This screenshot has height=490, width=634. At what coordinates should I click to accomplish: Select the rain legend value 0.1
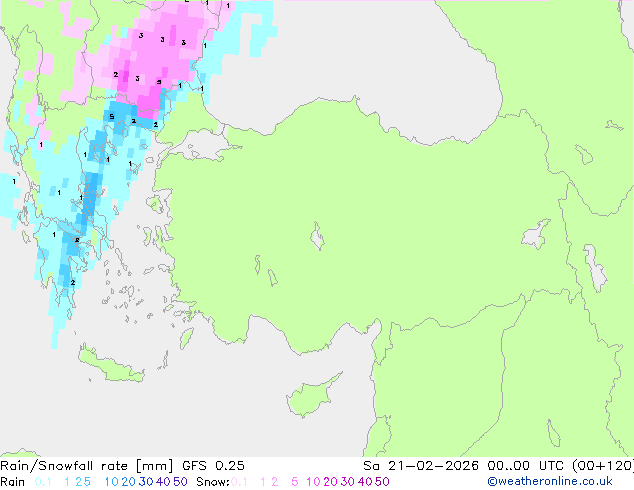click(x=42, y=482)
